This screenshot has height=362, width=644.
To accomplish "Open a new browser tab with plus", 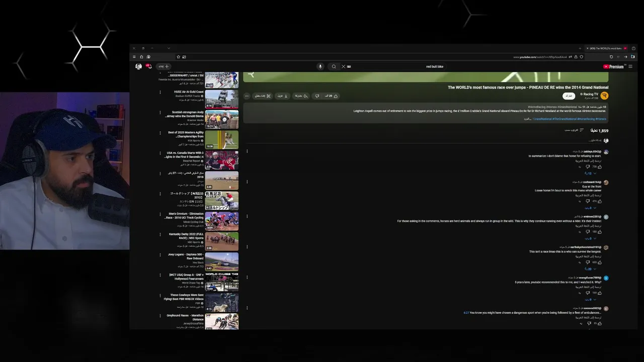I will point(580,48).
